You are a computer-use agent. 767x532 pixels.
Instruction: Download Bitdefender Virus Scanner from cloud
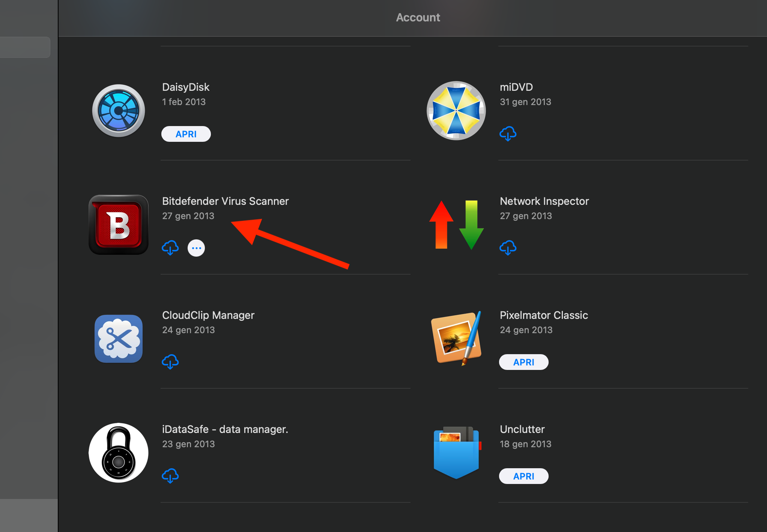coord(170,248)
